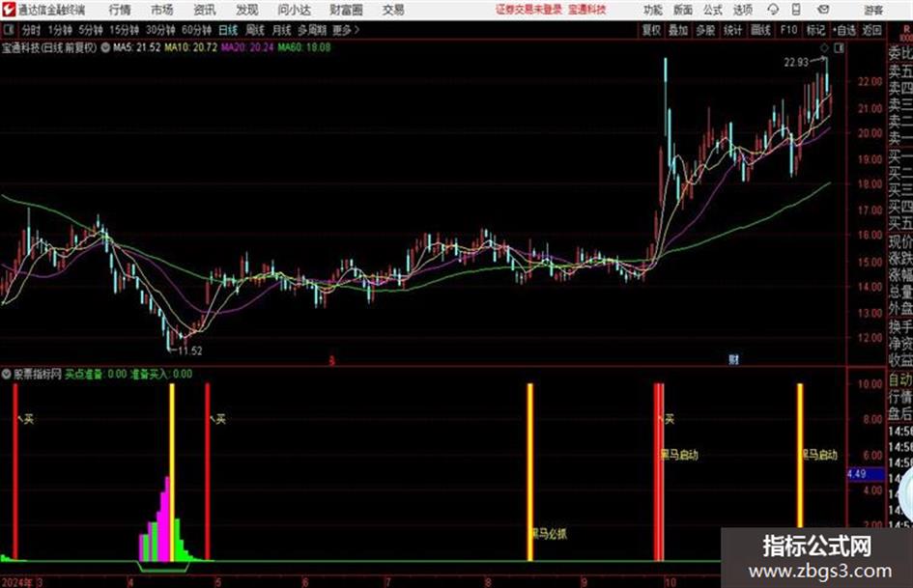The image size is (913, 588).
Task: Click the 证券交易未登录 login link
Action: click(x=528, y=10)
